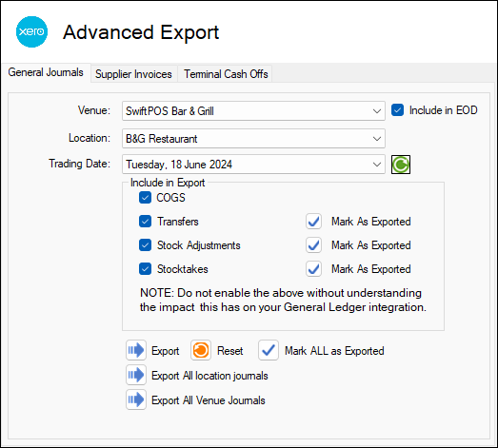Open the Trading Date picker arrow

[x=377, y=165]
